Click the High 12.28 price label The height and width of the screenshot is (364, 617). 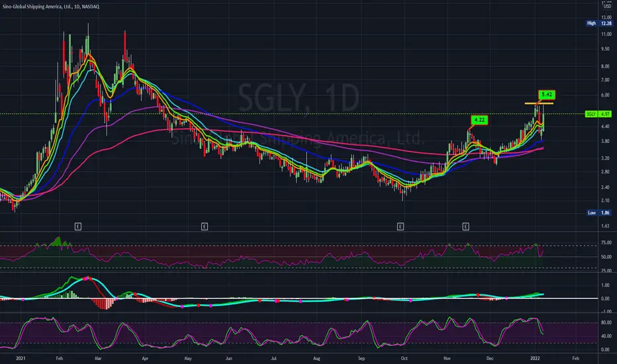click(x=599, y=23)
